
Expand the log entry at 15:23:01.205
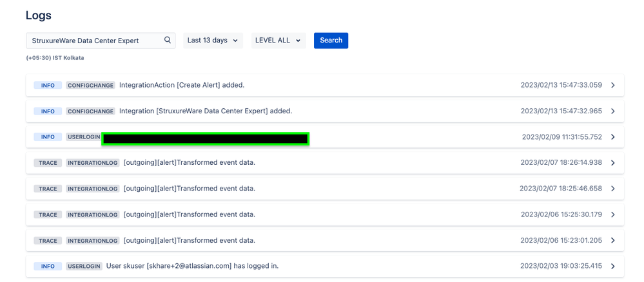pos(613,241)
